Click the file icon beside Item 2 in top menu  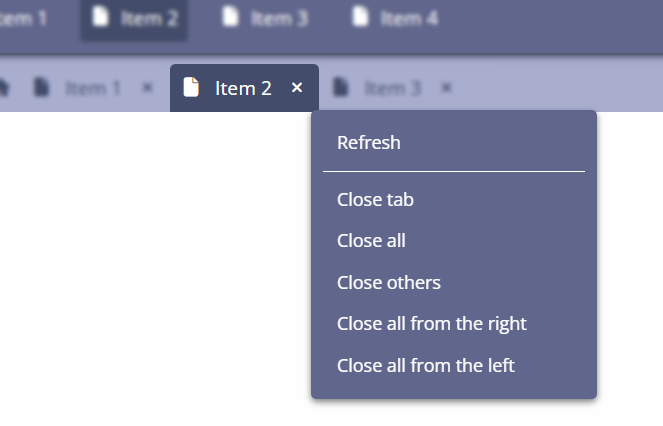point(100,17)
